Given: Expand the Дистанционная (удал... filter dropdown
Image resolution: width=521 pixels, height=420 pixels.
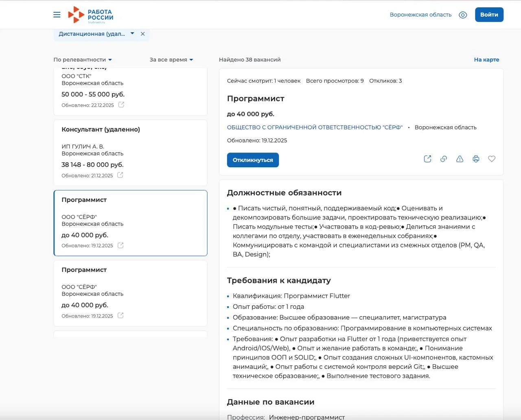Looking at the screenshot, I should coord(132,33).
